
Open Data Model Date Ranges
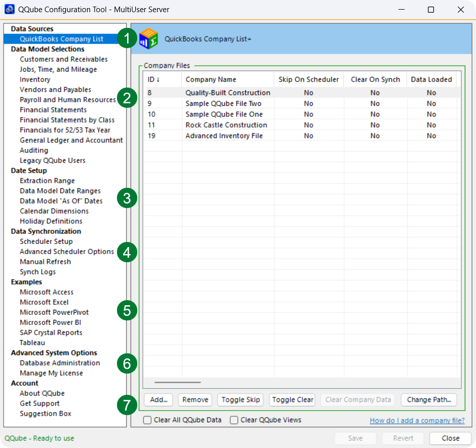click(x=60, y=191)
